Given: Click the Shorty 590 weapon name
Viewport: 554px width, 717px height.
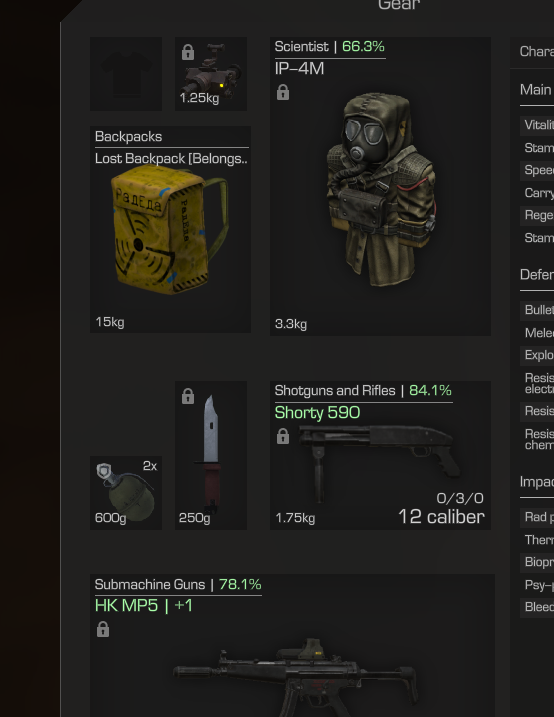Looking at the screenshot, I should click(x=317, y=413).
